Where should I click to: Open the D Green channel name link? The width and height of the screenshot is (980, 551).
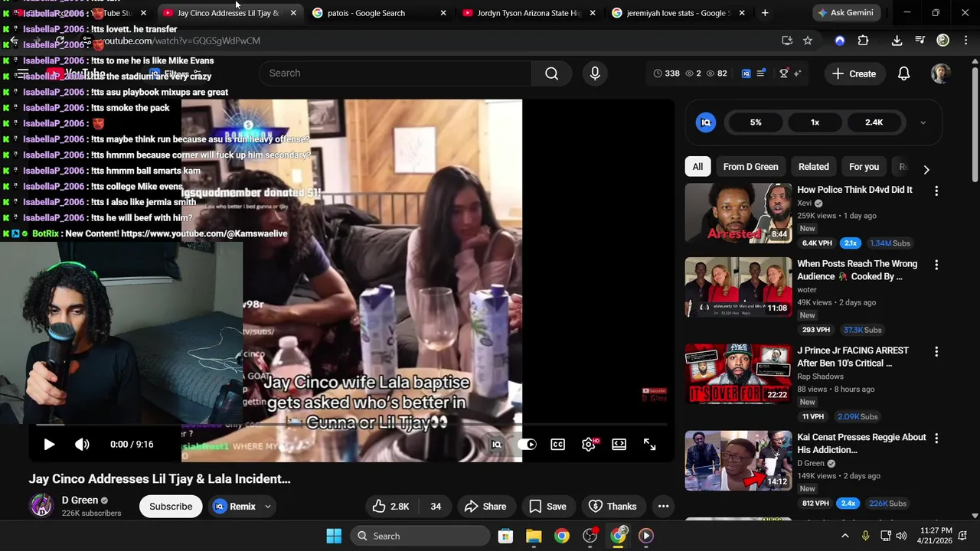[x=80, y=500]
